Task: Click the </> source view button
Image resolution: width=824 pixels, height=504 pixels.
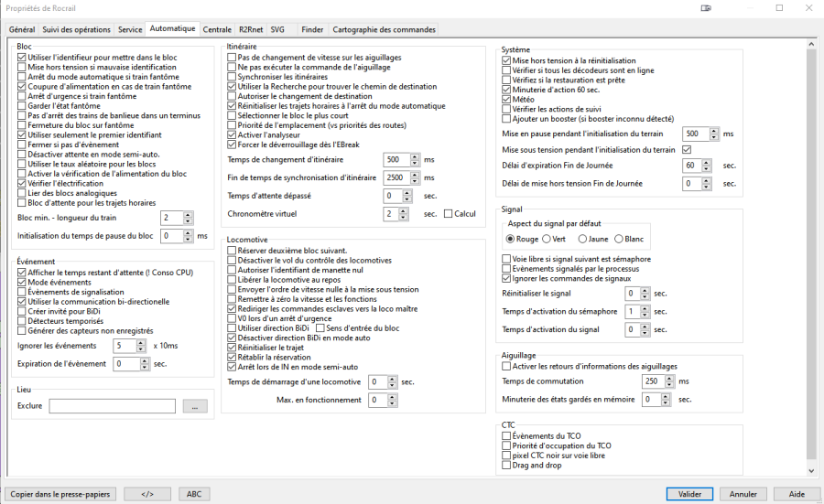Action: tap(146, 494)
